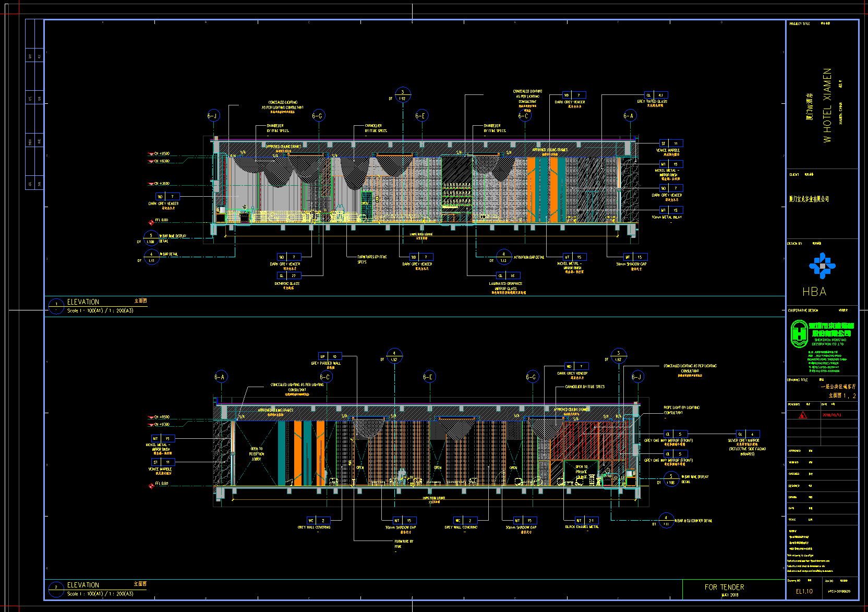Select the 'FOR TENDER' stamp text
The height and width of the screenshot is (612, 868).
(x=724, y=587)
